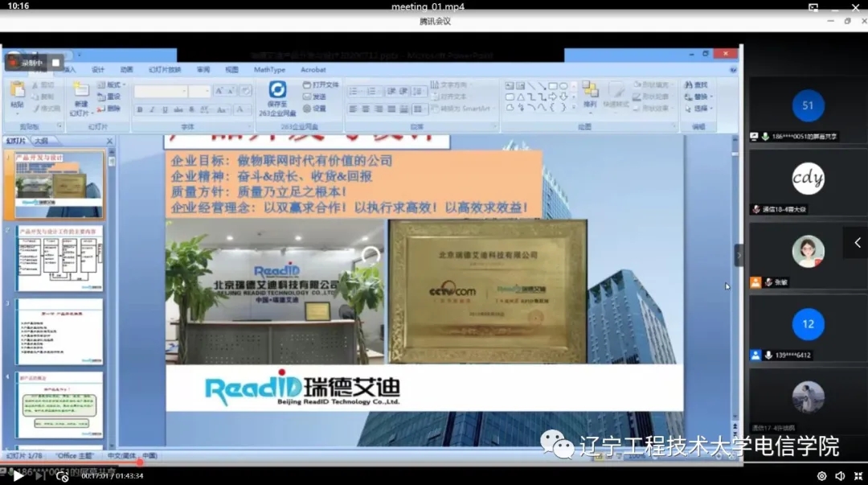868x485 pixels.
Task: Click the participant panel collapse arrow
Action: [x=857, y=243]
